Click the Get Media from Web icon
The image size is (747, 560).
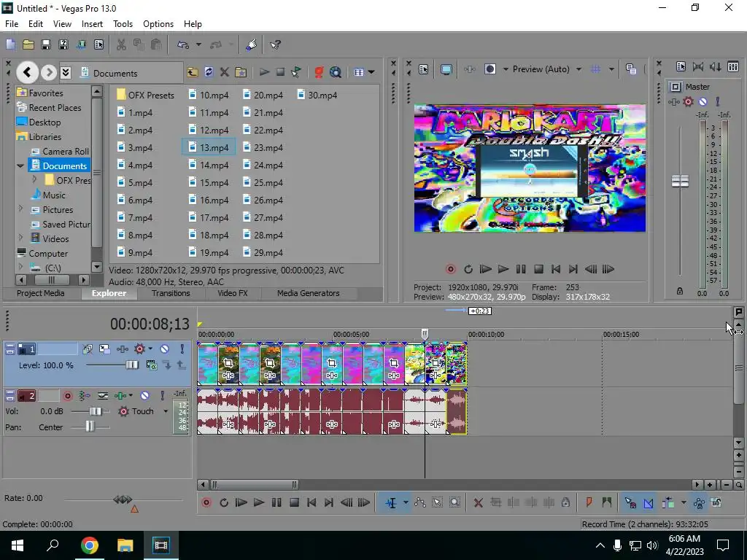click(336, 72)
